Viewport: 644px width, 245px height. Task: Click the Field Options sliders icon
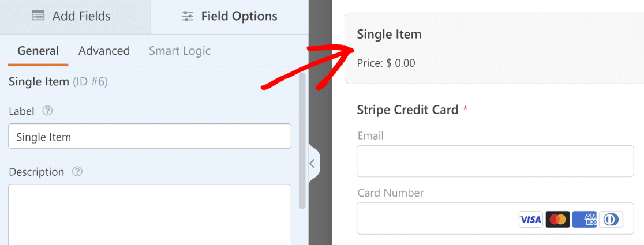click(188, 16)
